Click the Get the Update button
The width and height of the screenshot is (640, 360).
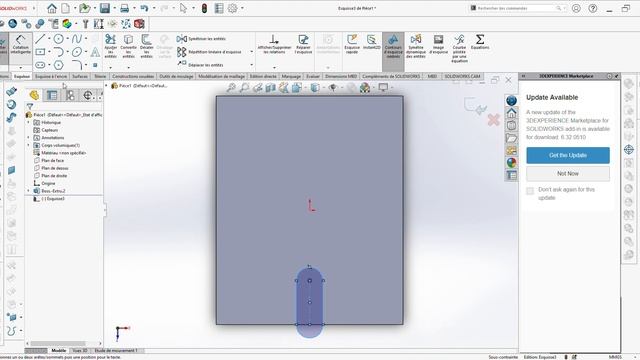click(568, 156)
